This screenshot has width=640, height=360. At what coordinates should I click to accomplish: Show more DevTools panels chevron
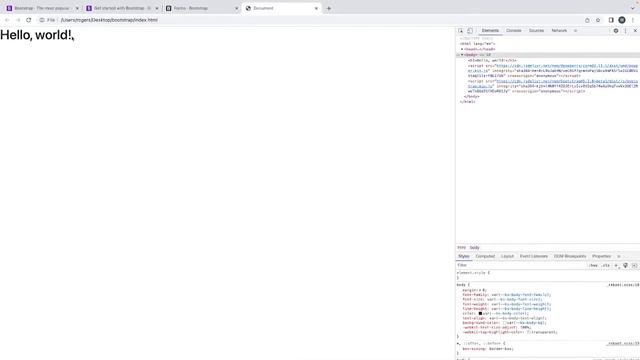576,31
